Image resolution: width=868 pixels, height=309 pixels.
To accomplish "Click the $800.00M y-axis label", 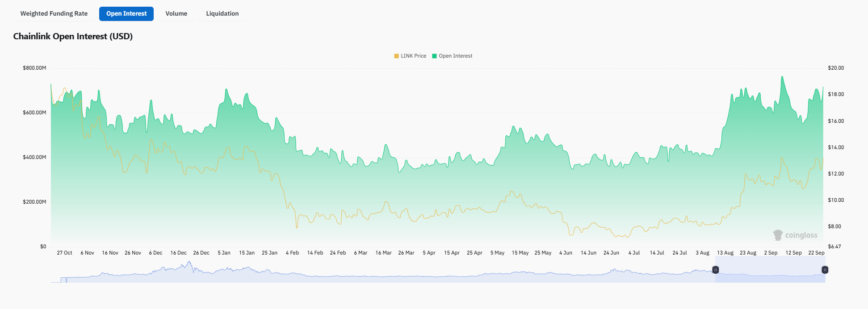I will [x=34, y=68].
